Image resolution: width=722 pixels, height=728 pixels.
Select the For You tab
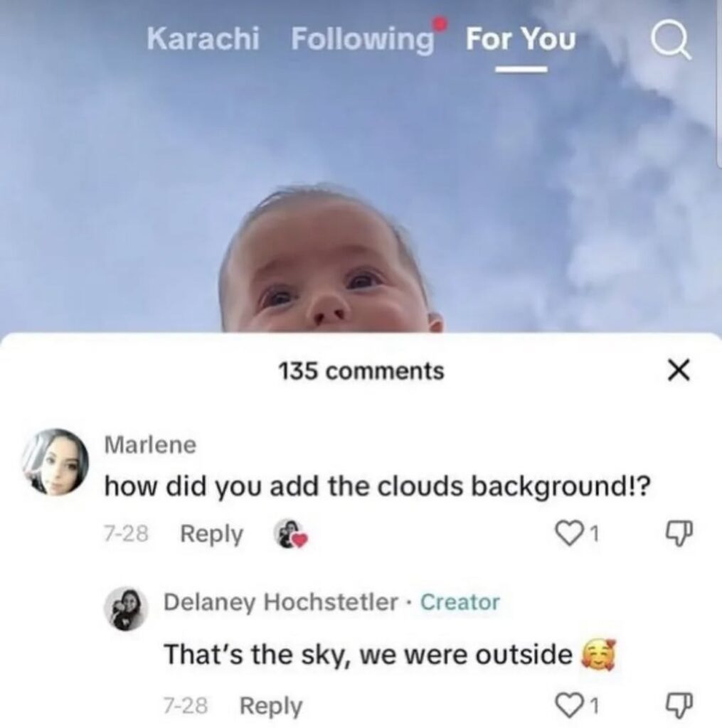521,40
